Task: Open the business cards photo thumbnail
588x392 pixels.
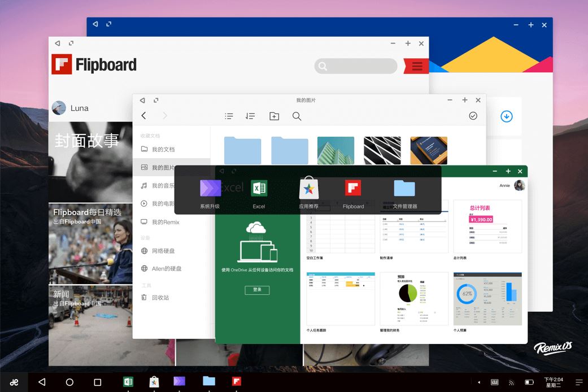Action: click(429, 150)
